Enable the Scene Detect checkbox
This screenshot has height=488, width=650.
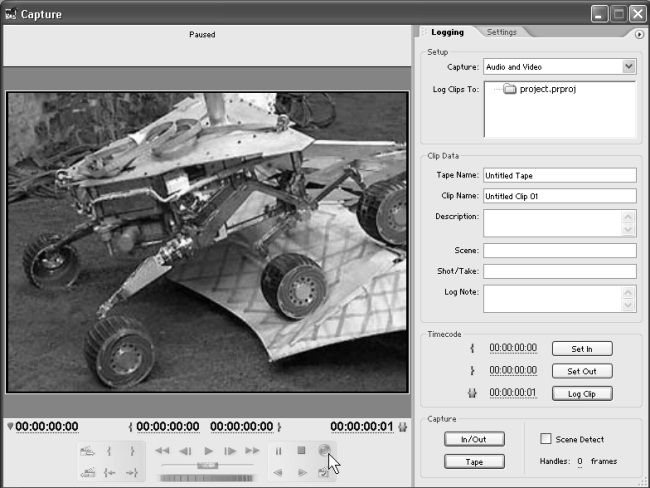tap(545, 439)
